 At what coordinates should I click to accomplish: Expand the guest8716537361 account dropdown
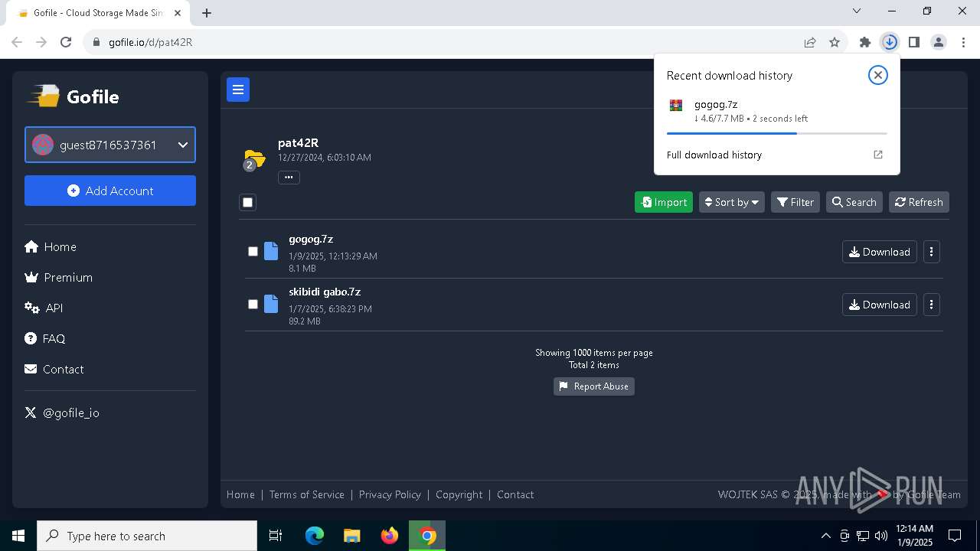(110, 145)
